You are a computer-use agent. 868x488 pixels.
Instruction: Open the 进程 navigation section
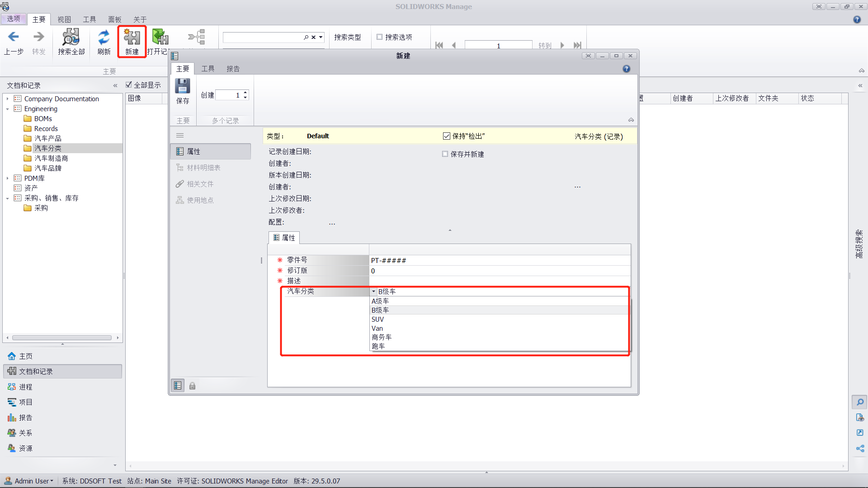click(x=25, y=387)
